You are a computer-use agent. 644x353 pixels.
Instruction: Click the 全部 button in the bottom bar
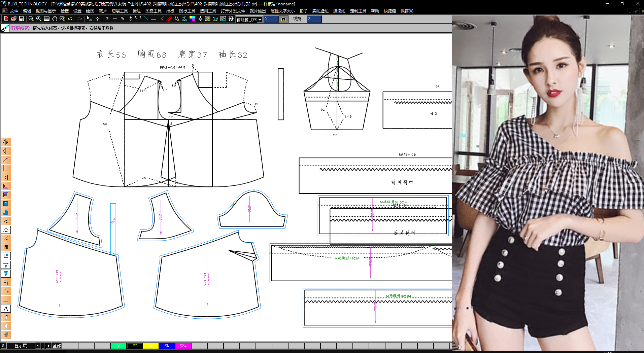57,346
